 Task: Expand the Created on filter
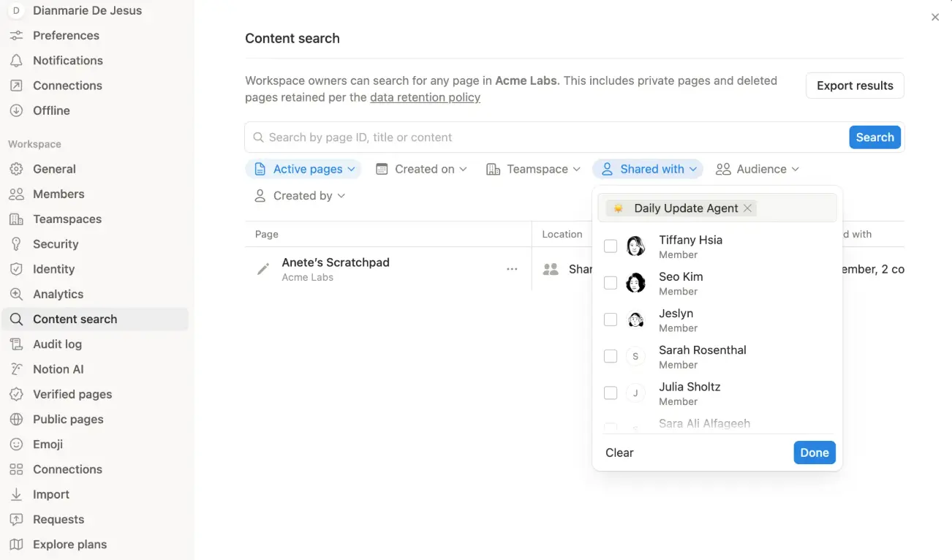point(421,169)
